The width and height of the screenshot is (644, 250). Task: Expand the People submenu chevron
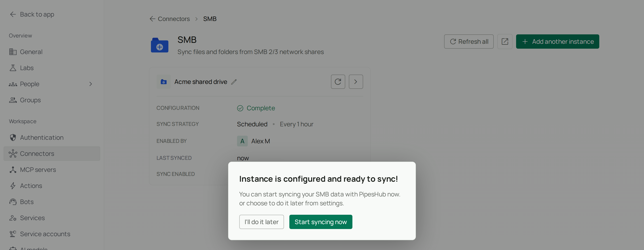91,84
